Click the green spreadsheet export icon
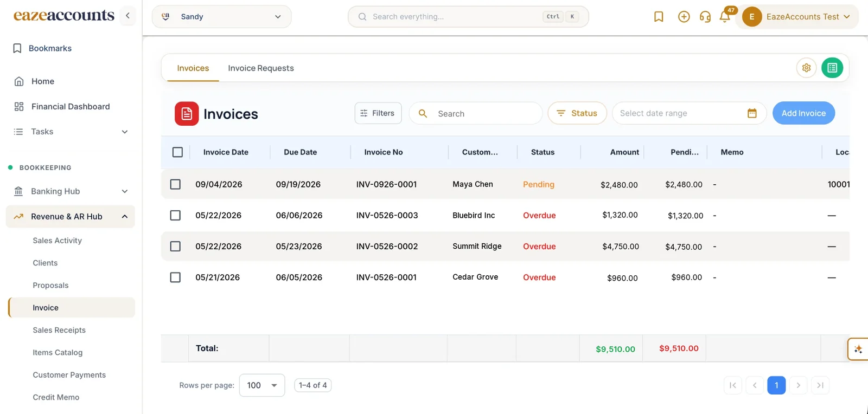Viewport: 868px width, 414px height. (x=832, y=68)
